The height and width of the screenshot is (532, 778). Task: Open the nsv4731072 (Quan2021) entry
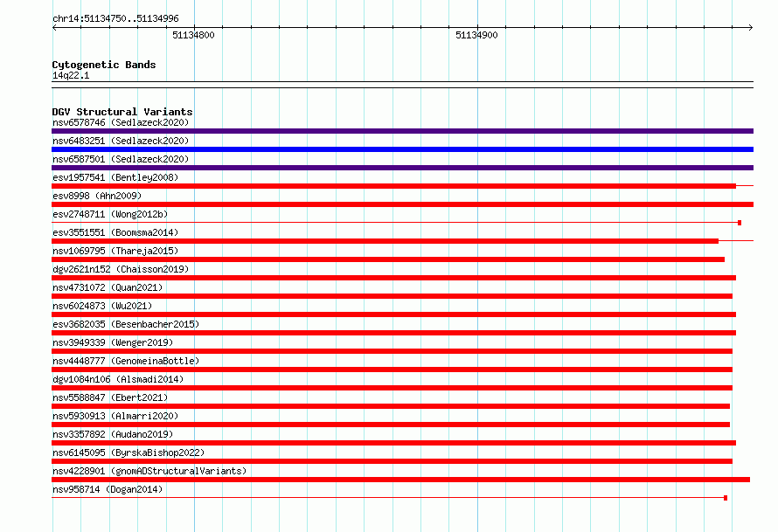(x=108, y=287)
